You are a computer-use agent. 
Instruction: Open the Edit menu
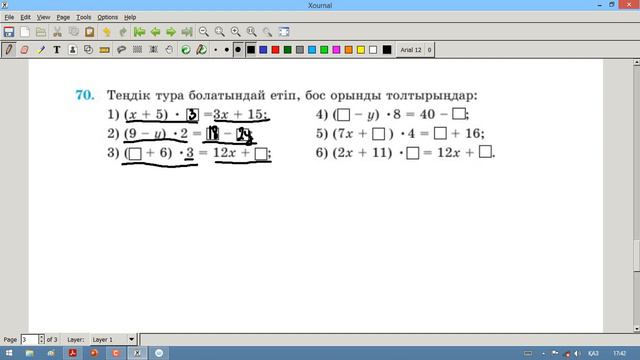[25, 17]
